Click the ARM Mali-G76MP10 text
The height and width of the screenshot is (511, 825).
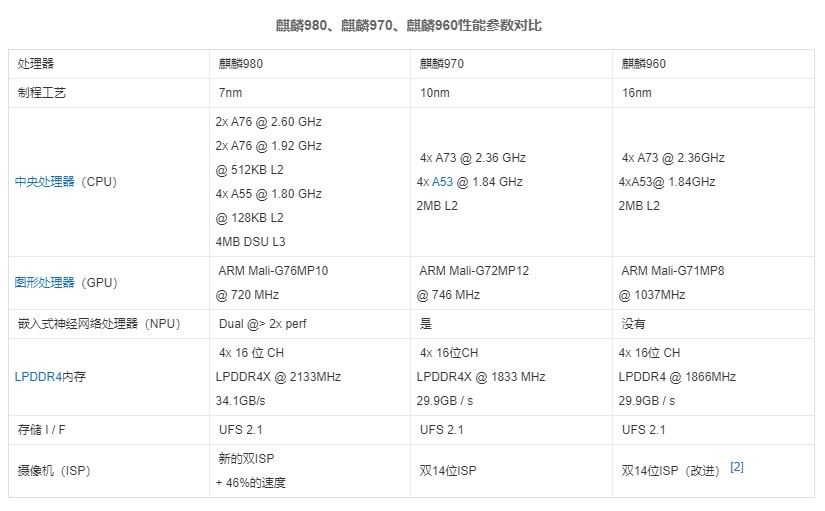pos(273,271)
